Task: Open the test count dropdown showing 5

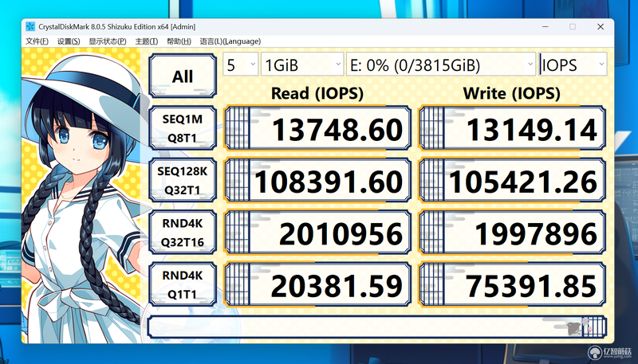Action: click(x=241, y=65)
